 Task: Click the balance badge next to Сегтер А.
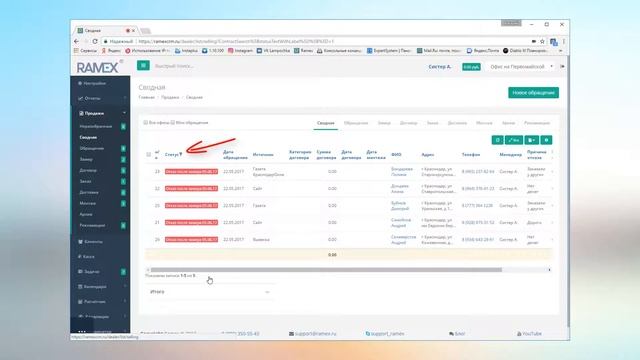click(471, 67)
